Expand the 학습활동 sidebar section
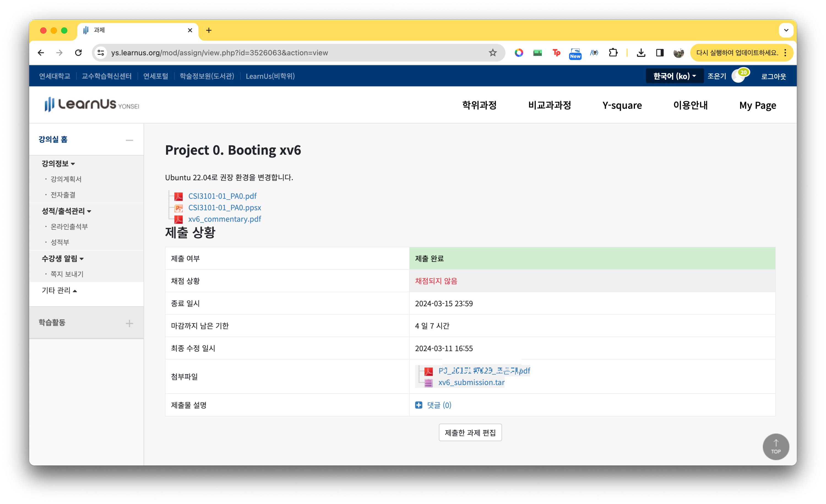This screenshot has width=826, height=504. tap(129, 323)
